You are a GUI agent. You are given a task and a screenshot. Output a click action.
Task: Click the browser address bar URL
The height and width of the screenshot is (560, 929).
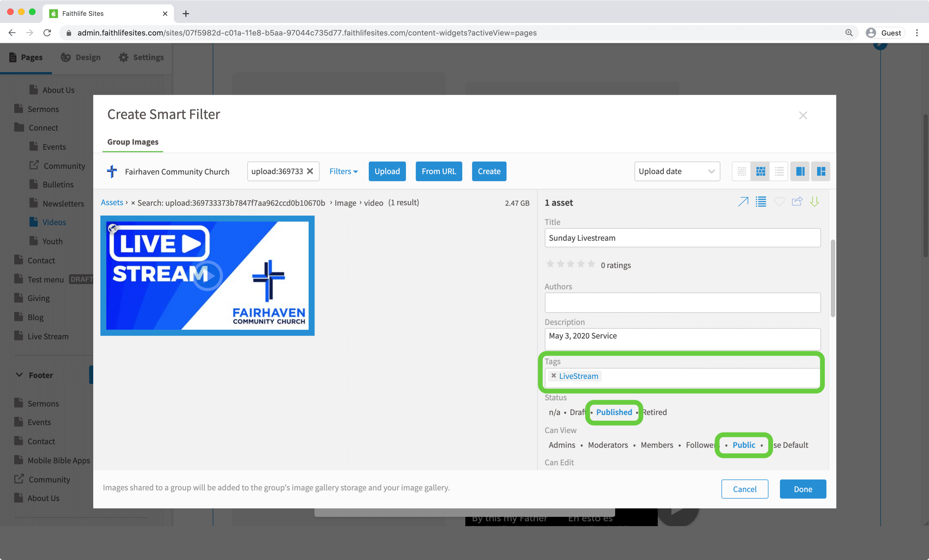point(307,33)
